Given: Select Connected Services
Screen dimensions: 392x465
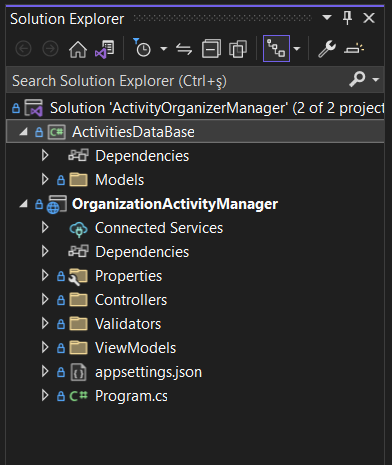Looking at the screenshot, I should [159, 228].
